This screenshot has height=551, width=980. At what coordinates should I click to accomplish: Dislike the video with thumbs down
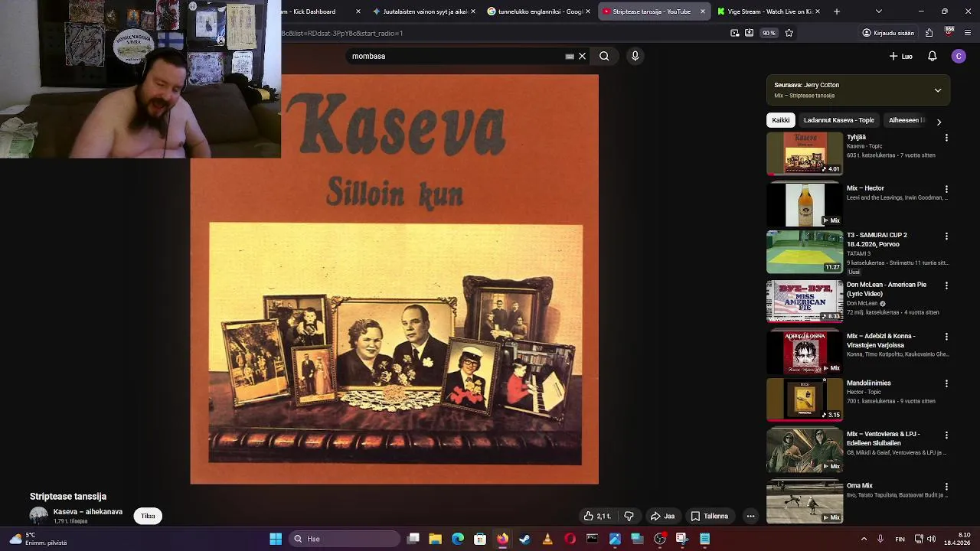point(629,516)
